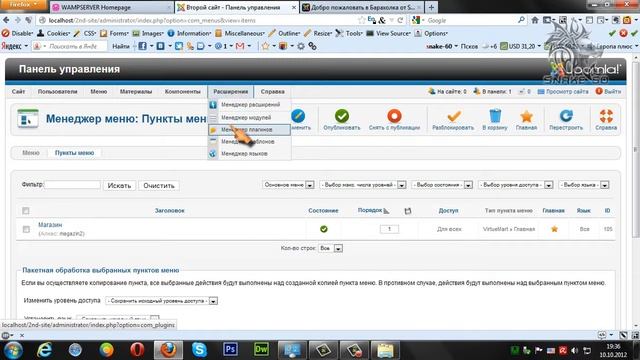
Task: Open the Пользователи top menu
Action: [58, 92]
